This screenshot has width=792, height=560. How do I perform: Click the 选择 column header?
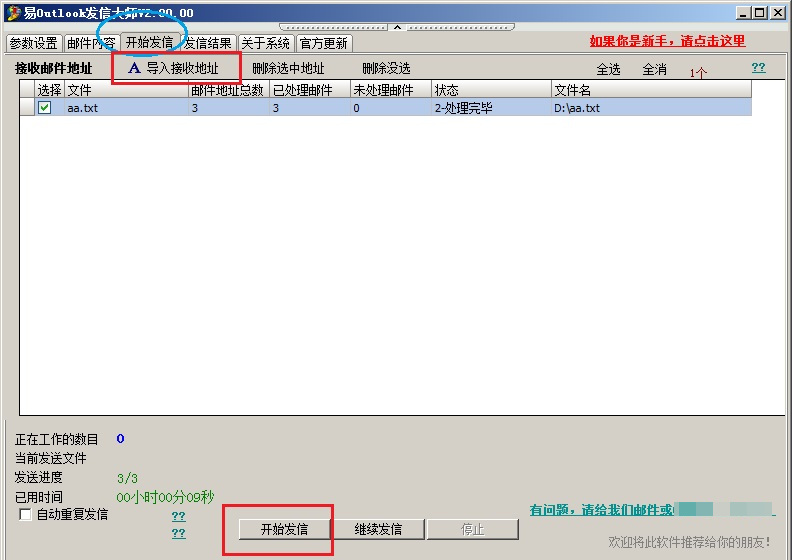(x=50, y=90)
